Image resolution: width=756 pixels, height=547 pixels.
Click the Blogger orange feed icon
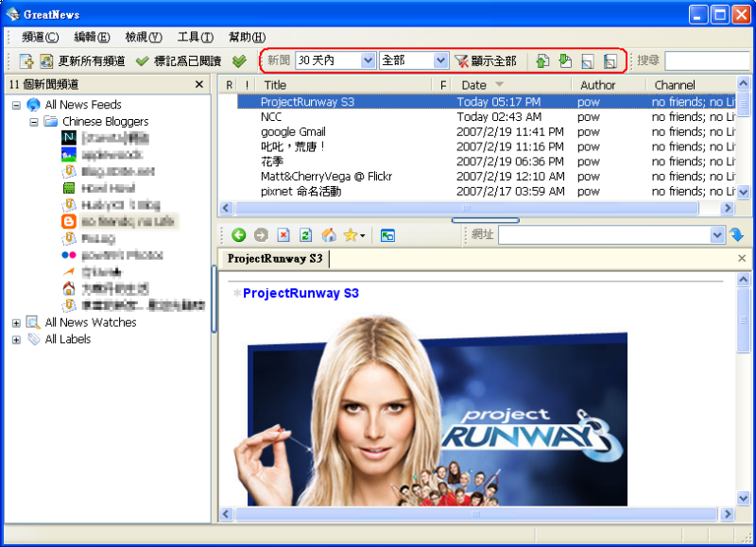[x=69, y=222]
